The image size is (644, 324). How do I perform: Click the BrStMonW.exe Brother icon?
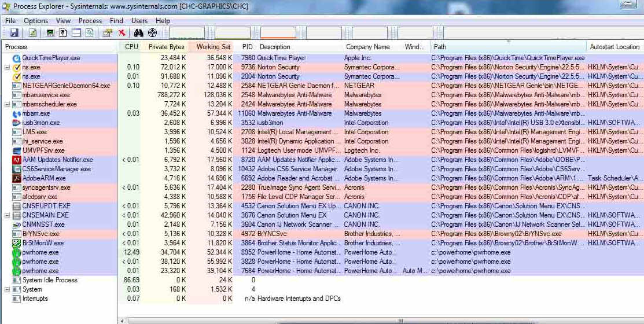click(x=16, y=243)
